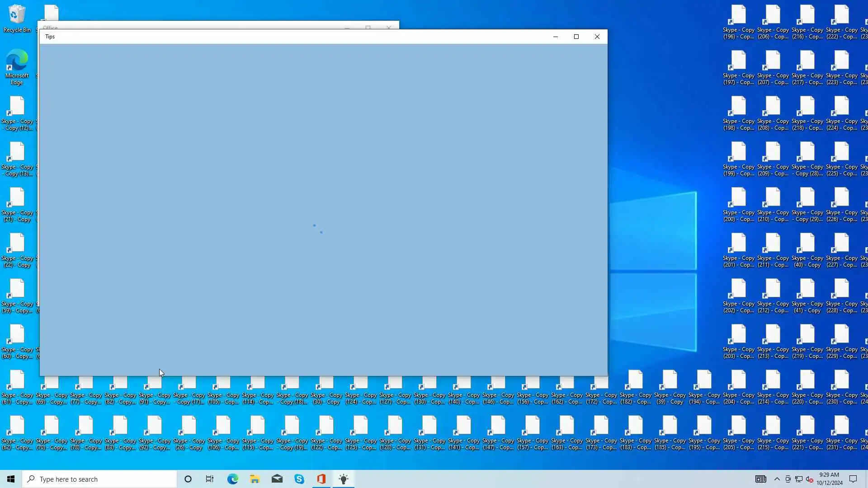Open the clock and date flyout
This screenshot has height=488, width=868.
[829, 479]
